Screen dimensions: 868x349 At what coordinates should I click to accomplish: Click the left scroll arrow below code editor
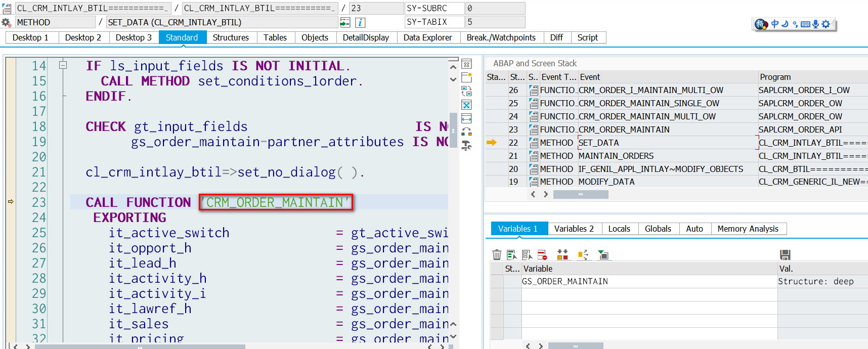[15, 346]
